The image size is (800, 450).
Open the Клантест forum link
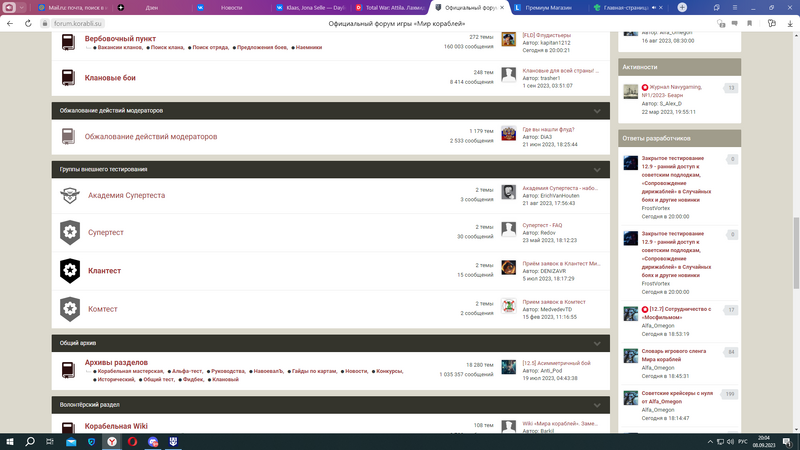105,270
